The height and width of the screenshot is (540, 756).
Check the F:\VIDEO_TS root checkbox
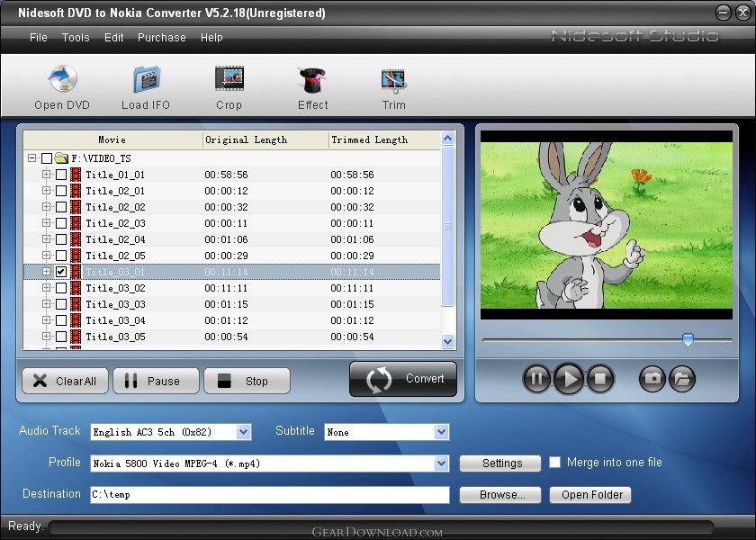46,158
